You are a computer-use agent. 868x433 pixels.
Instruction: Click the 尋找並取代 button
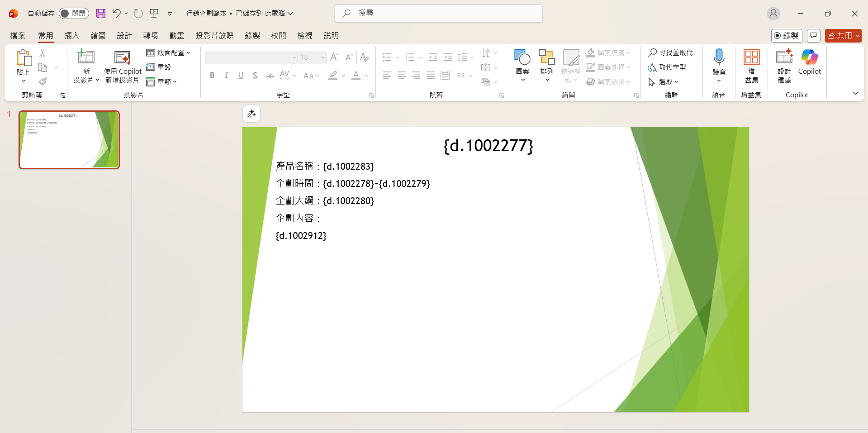(x=670, y=53)
